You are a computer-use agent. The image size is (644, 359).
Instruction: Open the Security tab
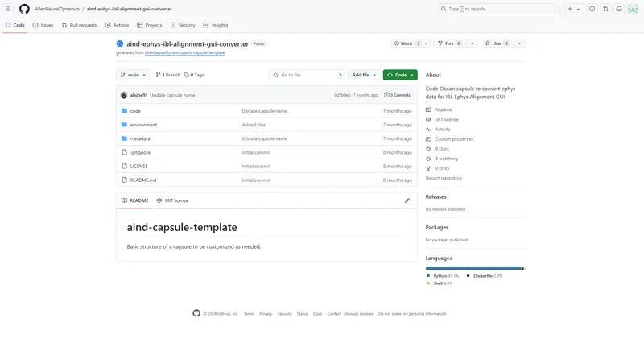[183, 25]
